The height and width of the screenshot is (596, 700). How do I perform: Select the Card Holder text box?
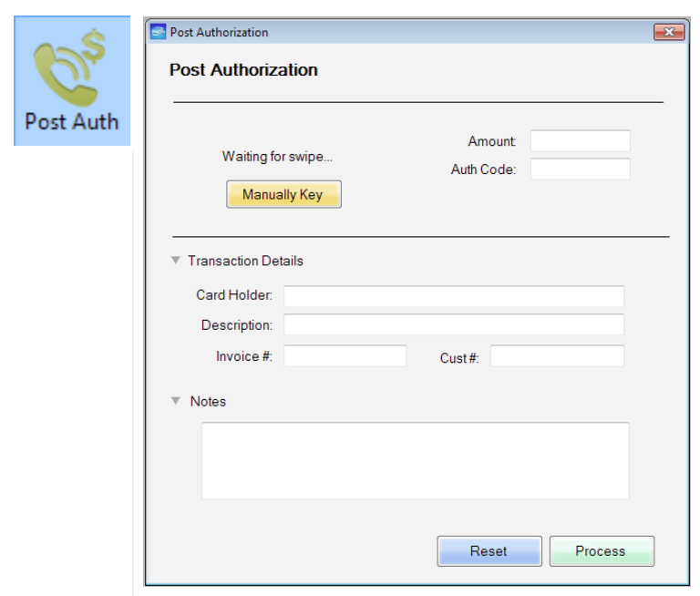pyautogui.click(x=453, y=296)
